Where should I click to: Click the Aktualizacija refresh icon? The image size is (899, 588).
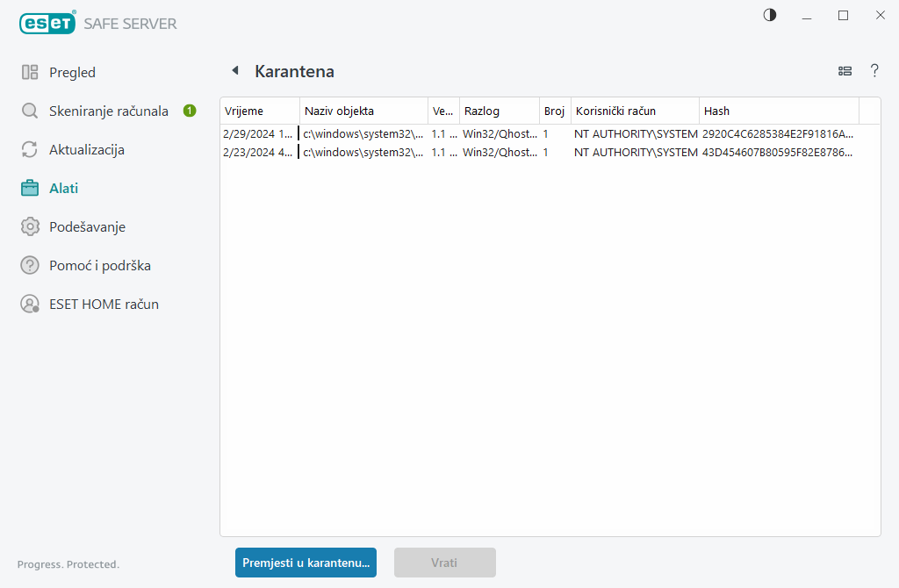tap(30, 150)
